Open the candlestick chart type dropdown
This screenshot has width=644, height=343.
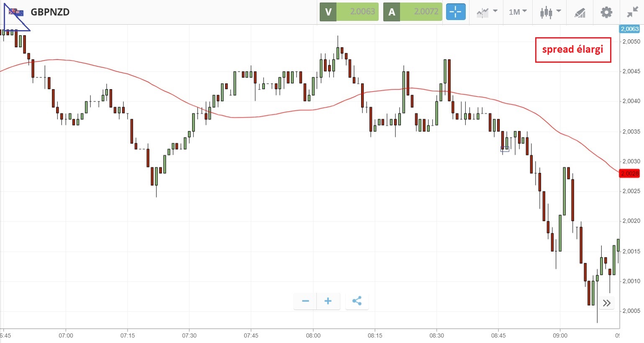click(550, 12)
